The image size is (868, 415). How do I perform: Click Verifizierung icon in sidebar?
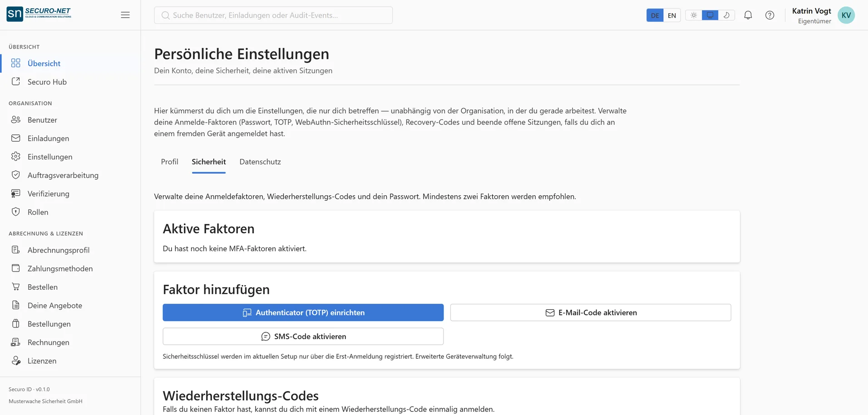16,193
